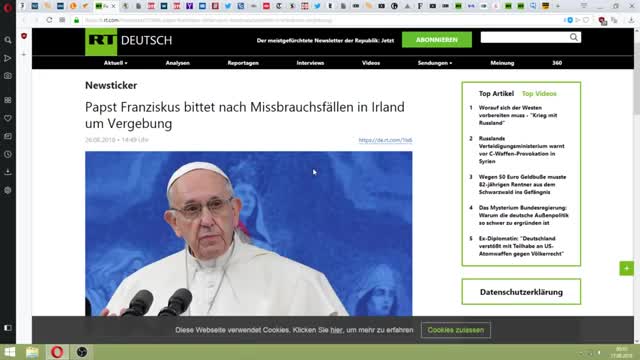Click the Pope Franziskus article image

click(249, 233)
